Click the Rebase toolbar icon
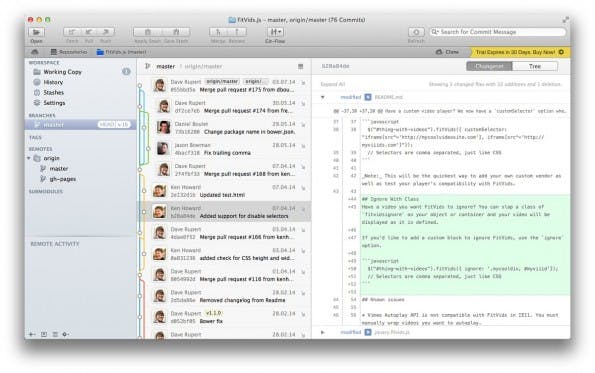595x373 pixels. 237,32
